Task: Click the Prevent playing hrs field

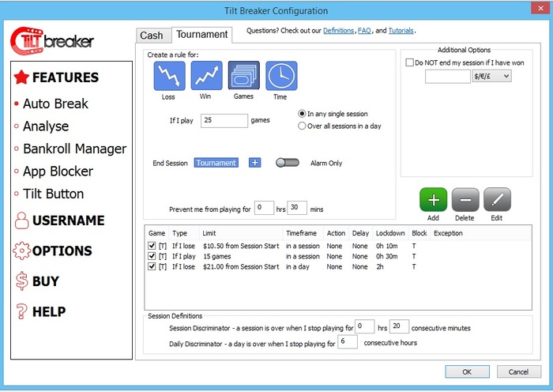Action: tap(264, 208)
